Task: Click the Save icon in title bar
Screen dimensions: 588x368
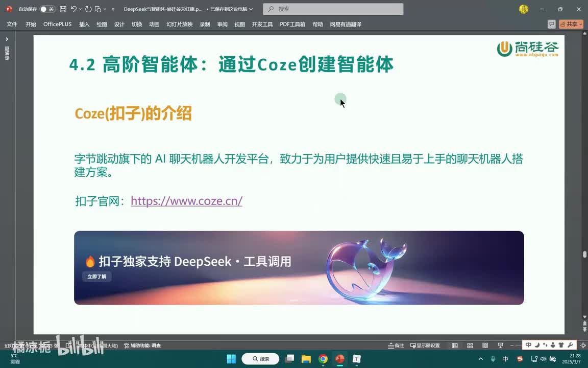Action: tap(63, 9)
